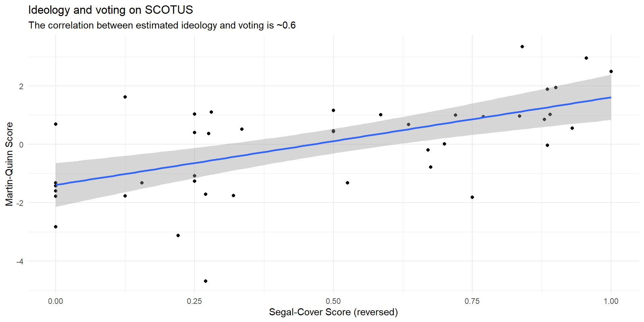Select the data point at x equals 1.00
This screenshot has width=644, height=322.
pos(611,71)
